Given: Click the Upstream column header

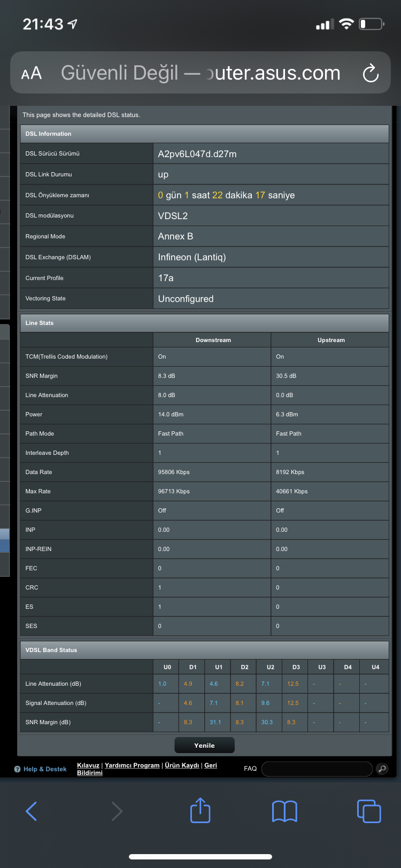Looking at the screenshot, I should [x=331, y=340].
